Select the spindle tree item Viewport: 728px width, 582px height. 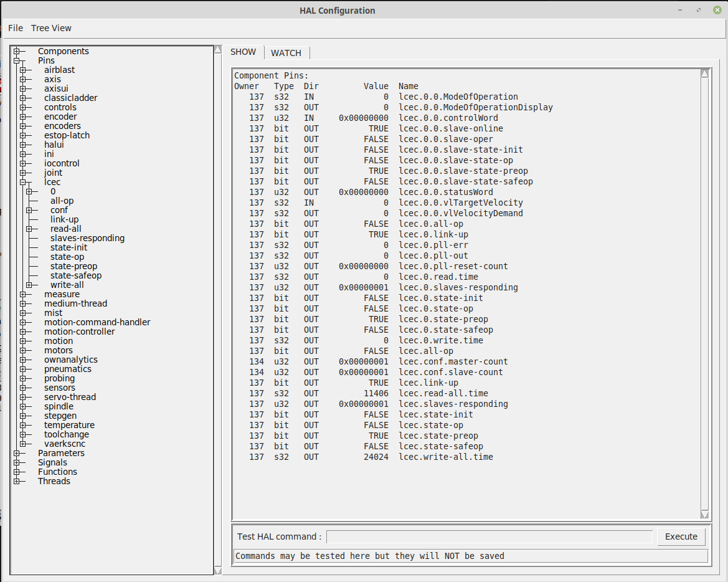pos(59,406)
